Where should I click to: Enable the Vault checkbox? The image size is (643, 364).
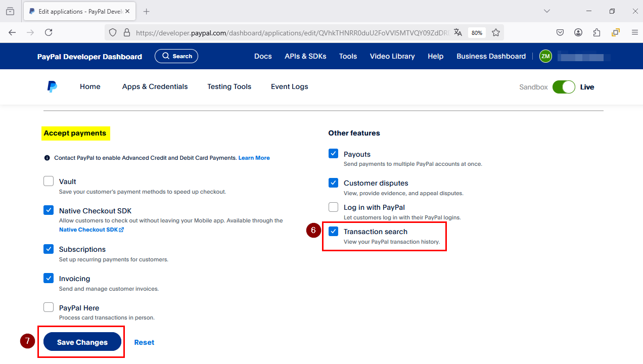[49, 181]
